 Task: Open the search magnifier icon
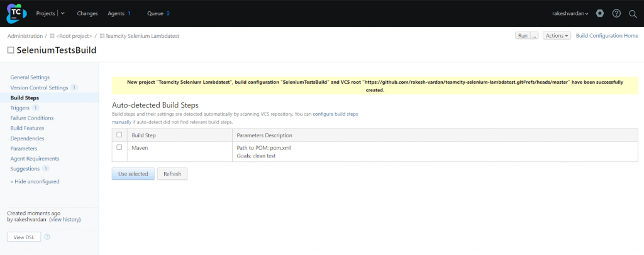coord(633,13)
